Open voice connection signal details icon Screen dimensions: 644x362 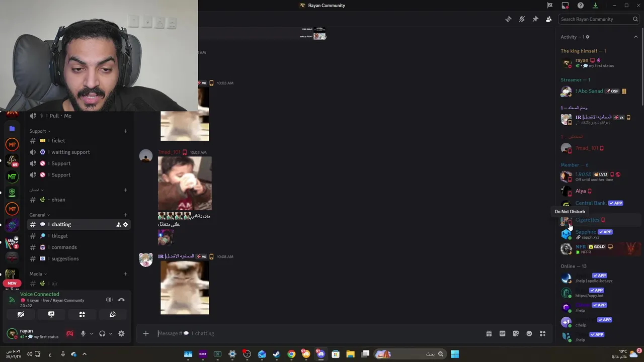(12, 300)
